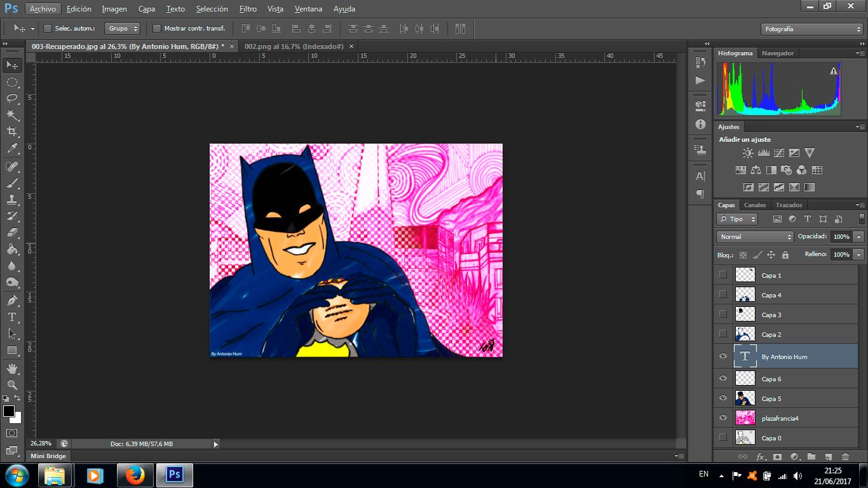Open the Grupo dropdown in options bar
868x488 pixels.
123,29
